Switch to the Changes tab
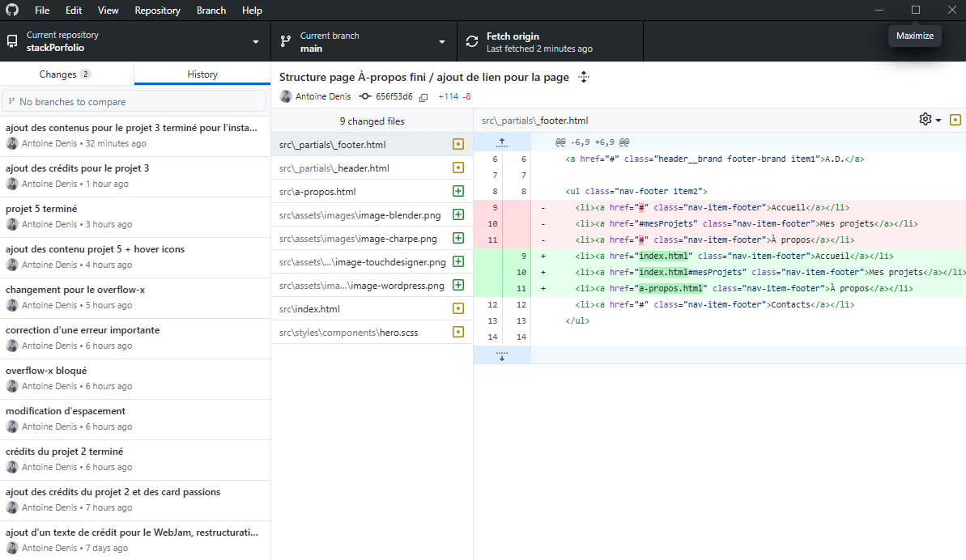Viewport: 966px width, 560px height. pos(66,74)
